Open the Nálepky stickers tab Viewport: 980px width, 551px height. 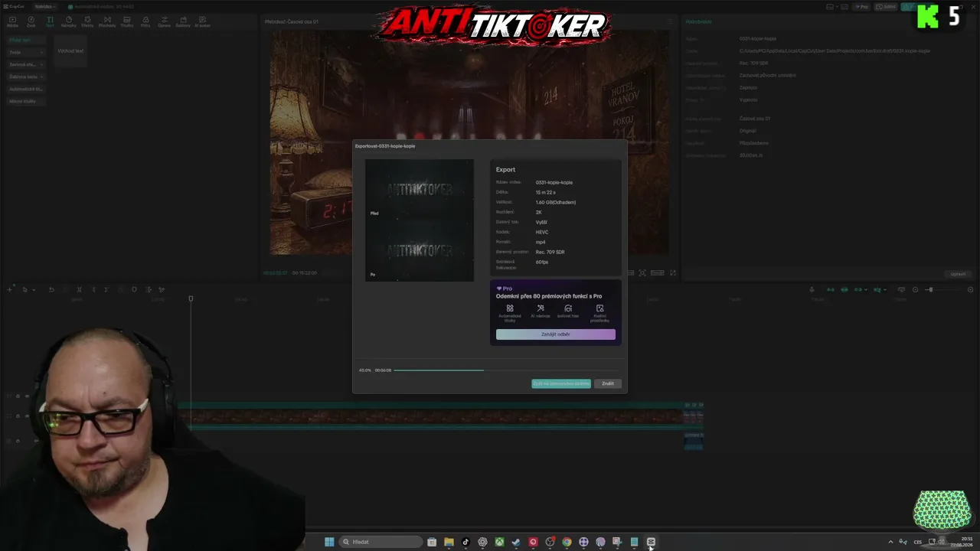click(69, 21)
